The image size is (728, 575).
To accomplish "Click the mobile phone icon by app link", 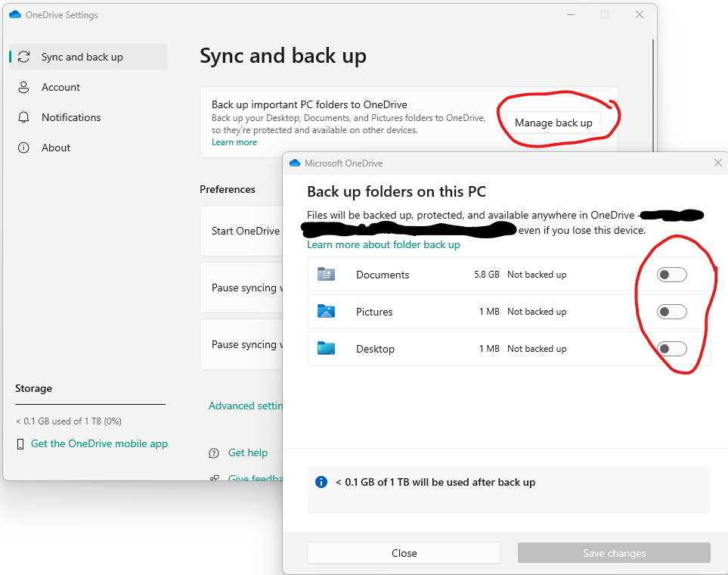I will coord(20,444).
